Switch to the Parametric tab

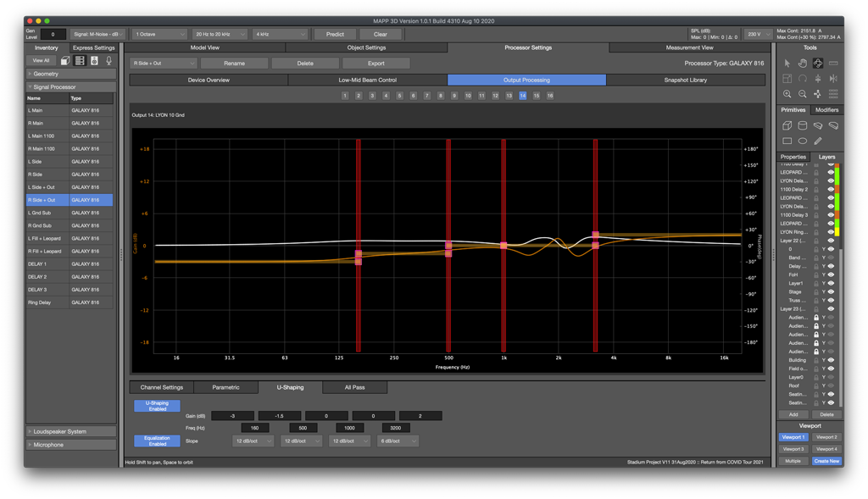225,387
